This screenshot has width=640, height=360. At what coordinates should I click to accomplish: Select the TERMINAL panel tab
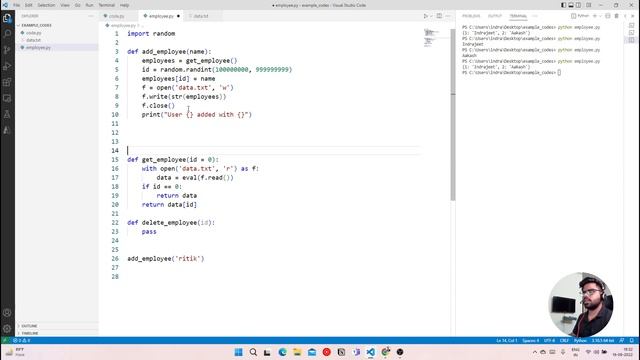click(x=518, y=16)
